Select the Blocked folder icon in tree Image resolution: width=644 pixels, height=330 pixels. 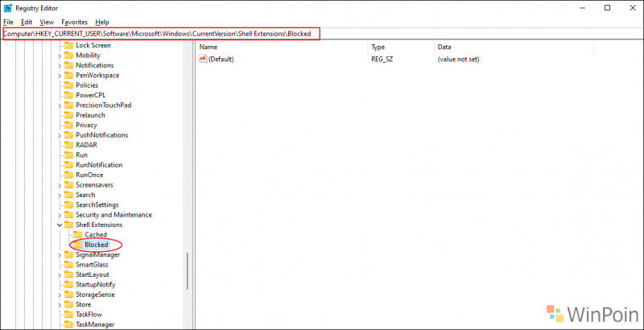pos(78,245)
